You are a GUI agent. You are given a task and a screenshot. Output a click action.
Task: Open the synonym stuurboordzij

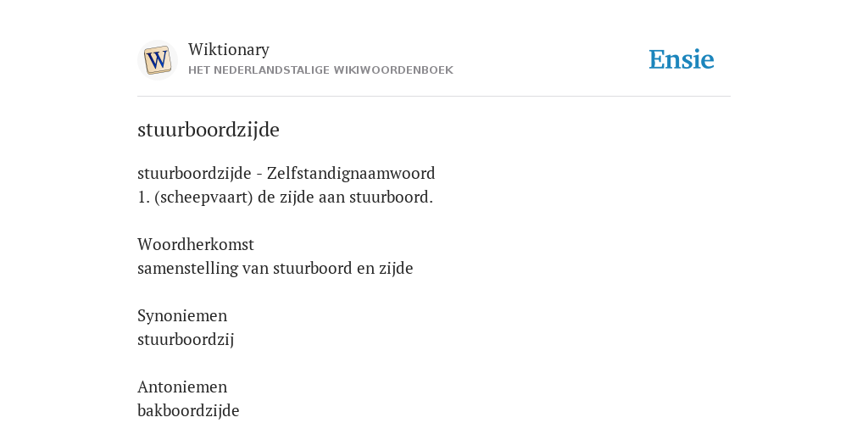click(x=186, y=339)
